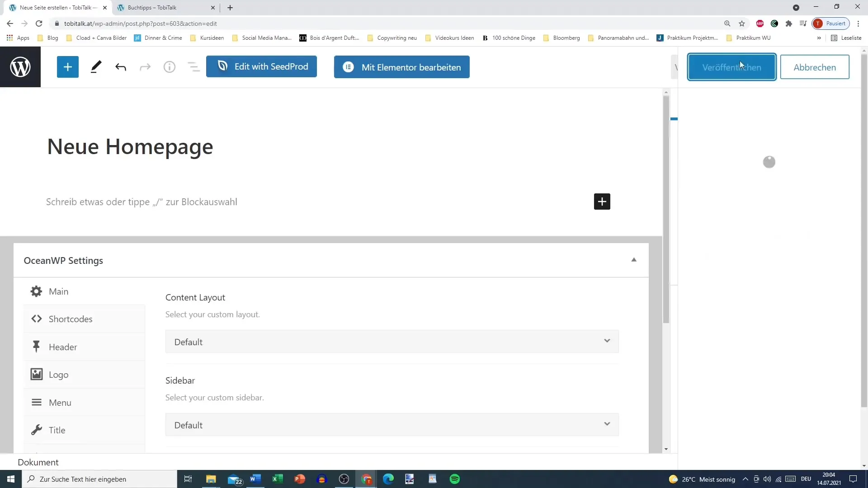Go back in browser history
Viewport: 868px width, 488px height.
(x=10, y=23)
